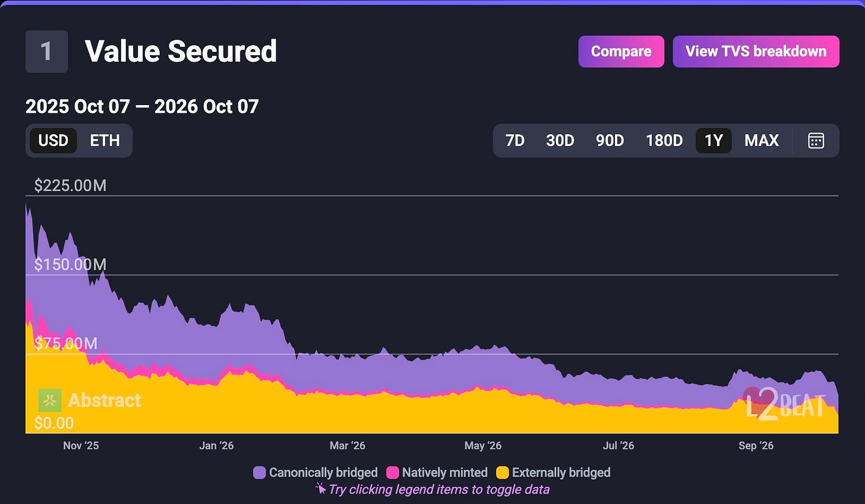Click the Jan '26 axis label

[216, 446]
